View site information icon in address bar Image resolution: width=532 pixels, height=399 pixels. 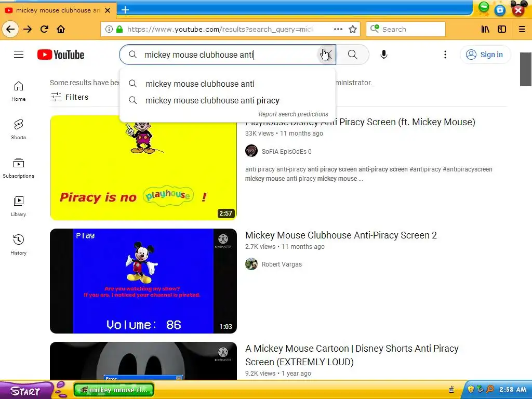[109, 29]
